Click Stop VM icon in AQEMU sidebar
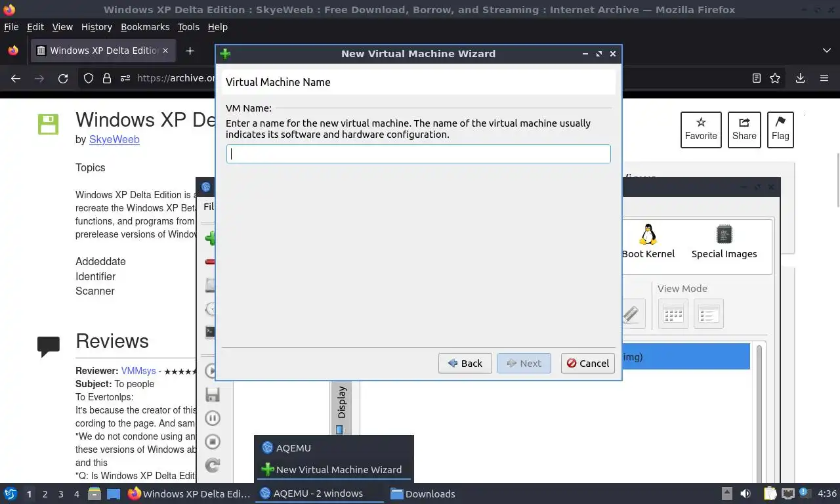Screen dimensions: 840x504 (x=212, y=442)
